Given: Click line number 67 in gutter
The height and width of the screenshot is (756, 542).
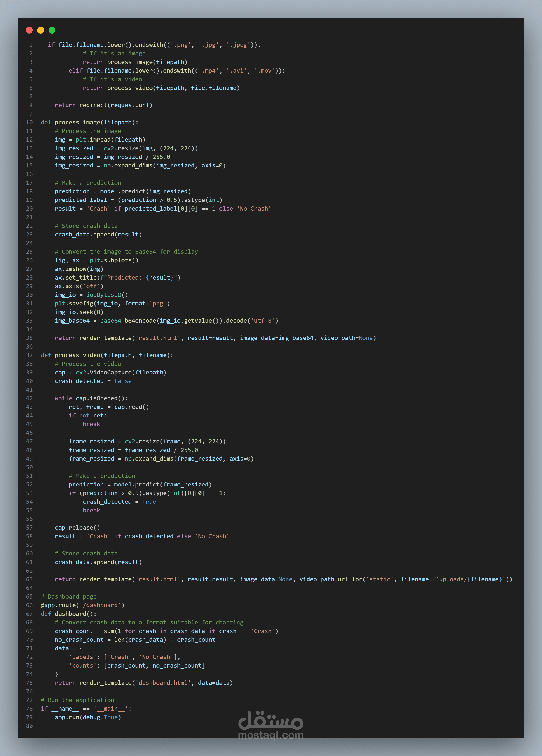Looking at the screenshot, I should coord(29,614).
